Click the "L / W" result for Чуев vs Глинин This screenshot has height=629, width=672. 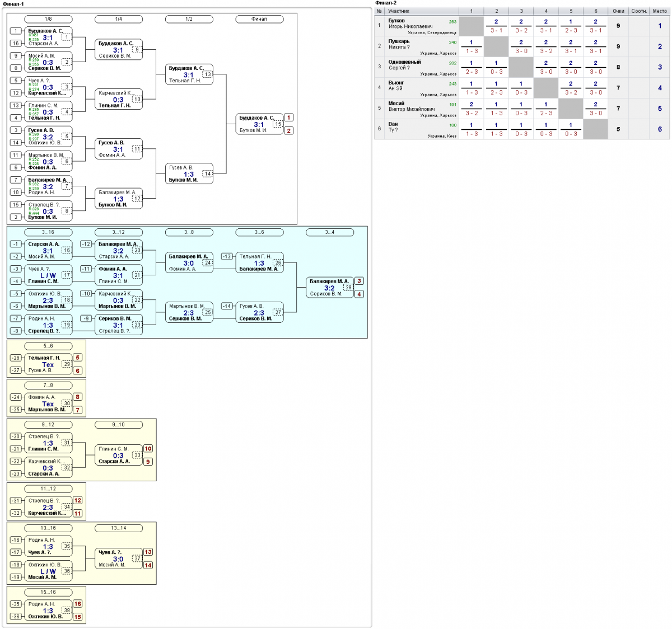[x=48, y=276]
